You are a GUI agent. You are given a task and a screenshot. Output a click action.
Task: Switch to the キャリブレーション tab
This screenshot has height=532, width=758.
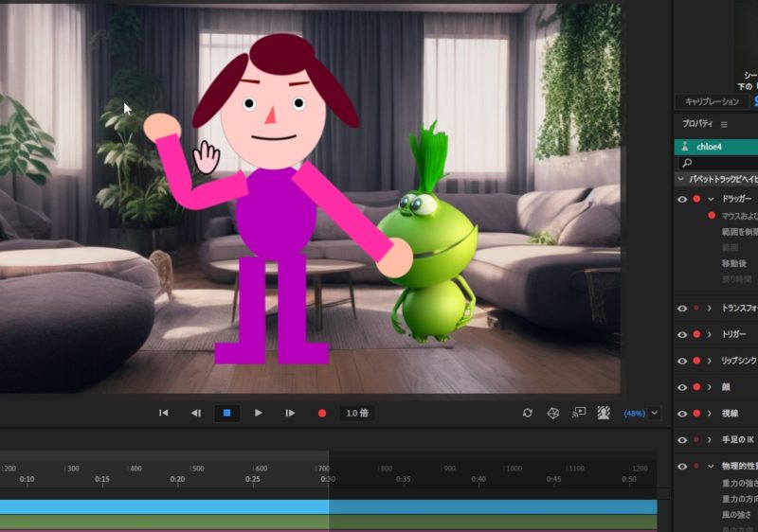pos(712,101)
